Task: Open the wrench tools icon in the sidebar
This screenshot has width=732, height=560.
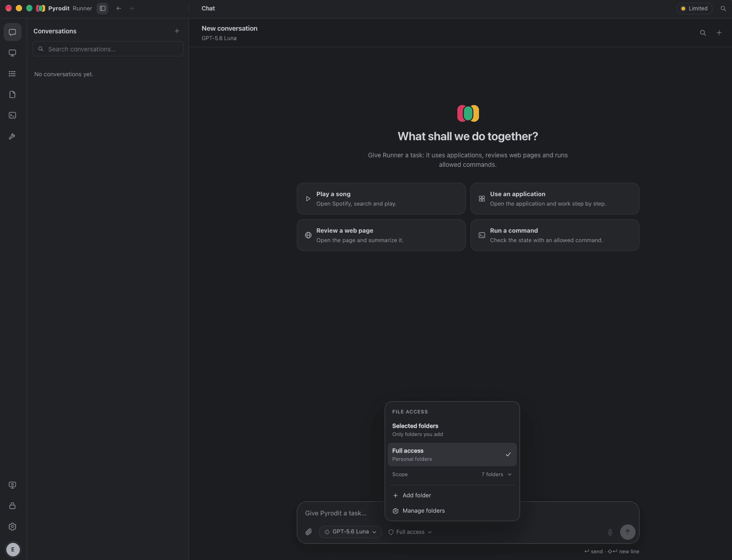Action: 13,136
